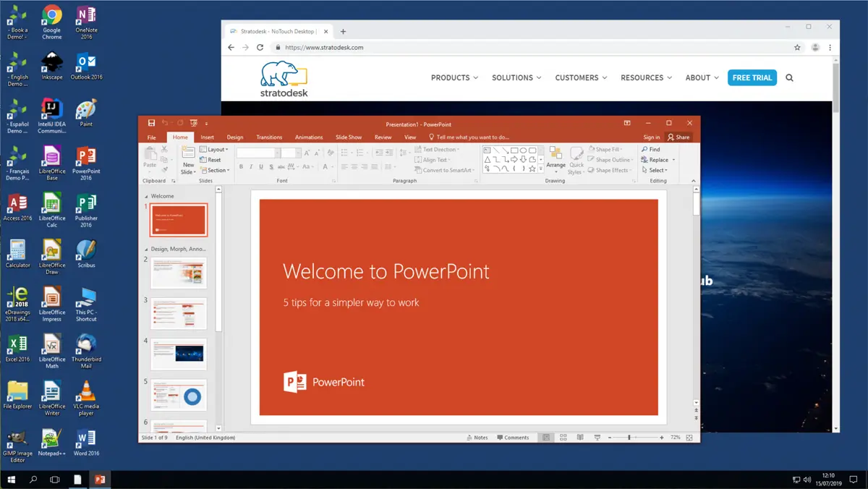The image size is (868, 489).
Task: Reload the Stratodesk page in Chrome
Action: coord(260,48)
